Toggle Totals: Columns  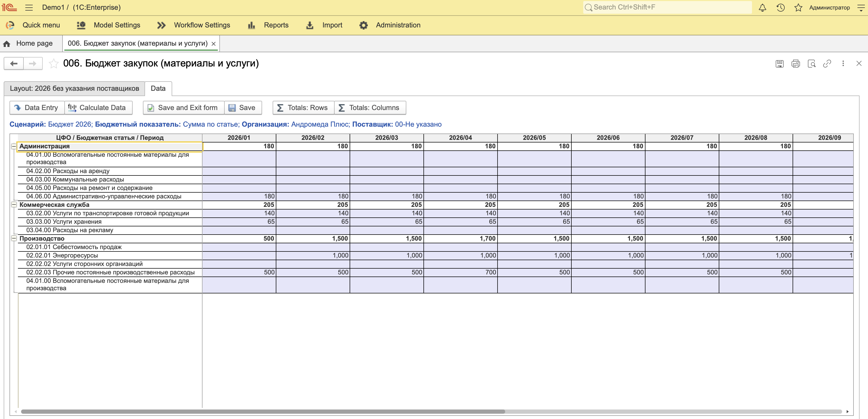(x=370, y=108)
